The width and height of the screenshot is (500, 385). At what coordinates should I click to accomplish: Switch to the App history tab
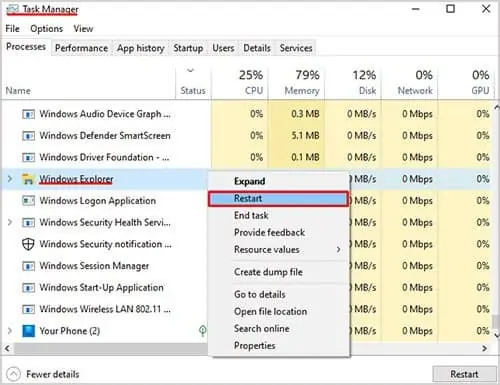point(140,48)
